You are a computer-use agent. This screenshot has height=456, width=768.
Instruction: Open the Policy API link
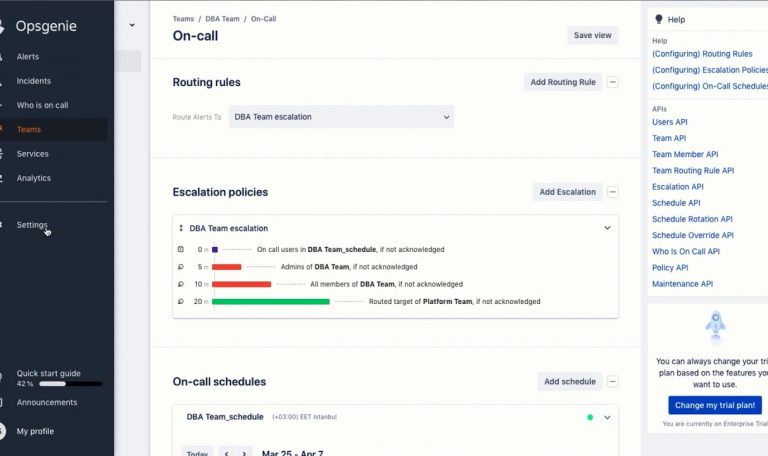(670, 267)
